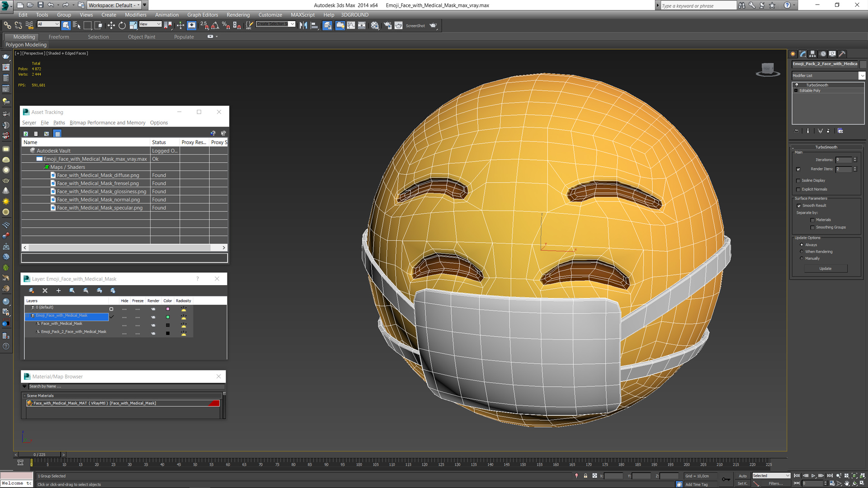Open the Modifiers menu
This screenshot has height=488, width=868.
pos(136,15)
